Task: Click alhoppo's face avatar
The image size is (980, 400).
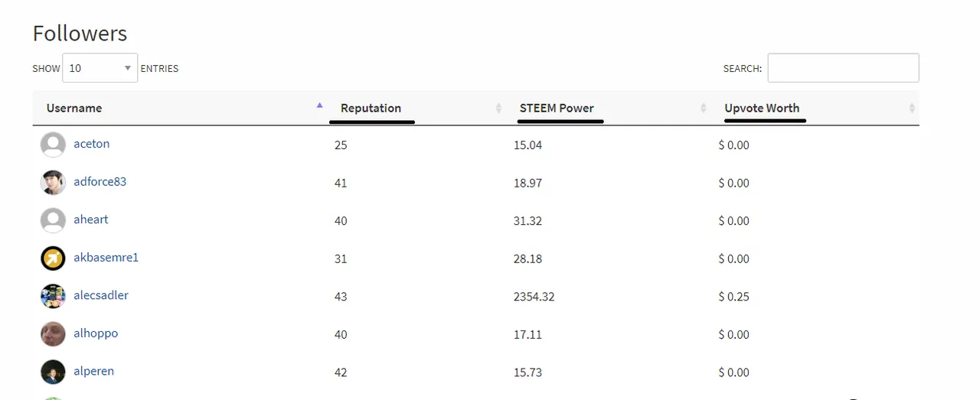Action: click(53, 334)
